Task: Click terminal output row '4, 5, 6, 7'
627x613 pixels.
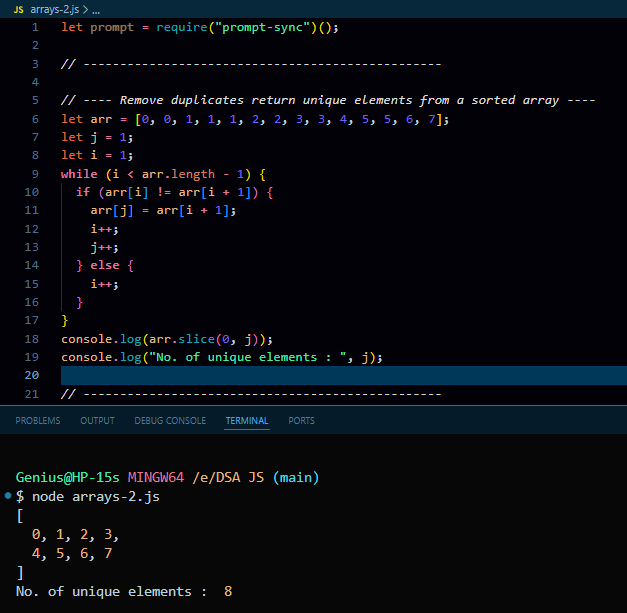Action: click(x=72, y=553)
